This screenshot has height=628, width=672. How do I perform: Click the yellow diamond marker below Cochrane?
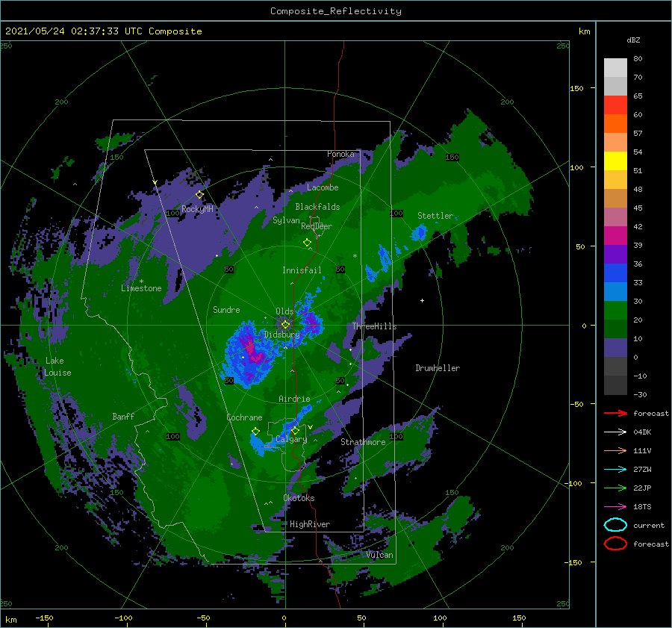[256, 432]
